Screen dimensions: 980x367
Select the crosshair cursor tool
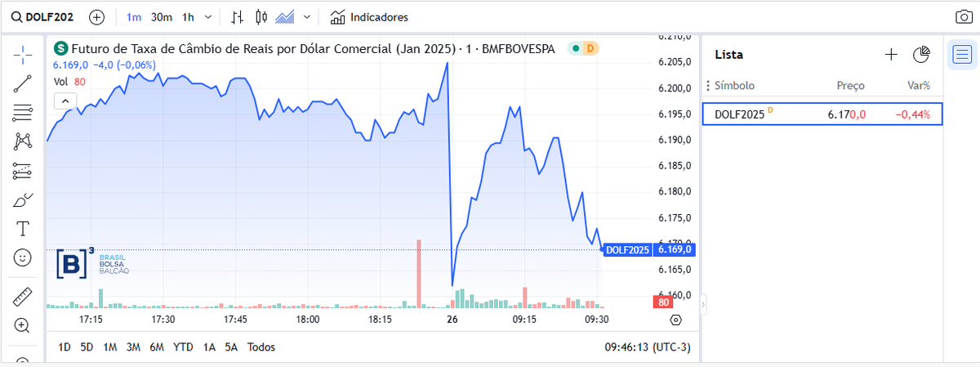pyautogui.click(x=23, y=55)
